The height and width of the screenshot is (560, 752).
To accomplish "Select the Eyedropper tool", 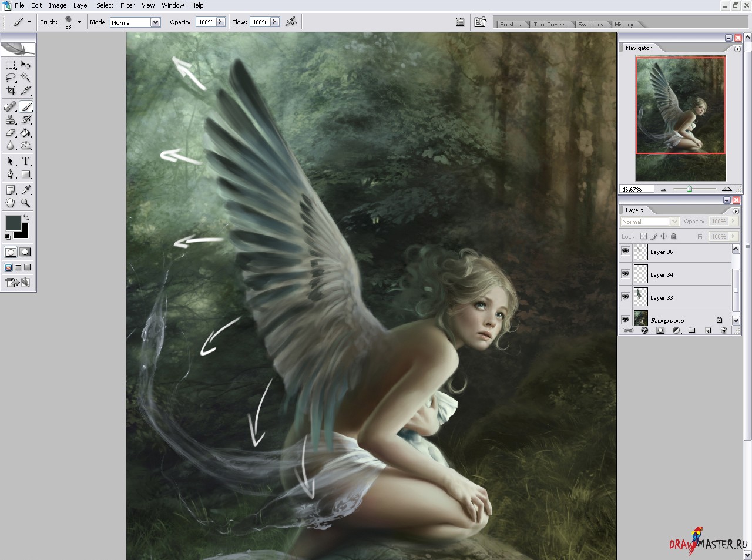I will (26, 190).
